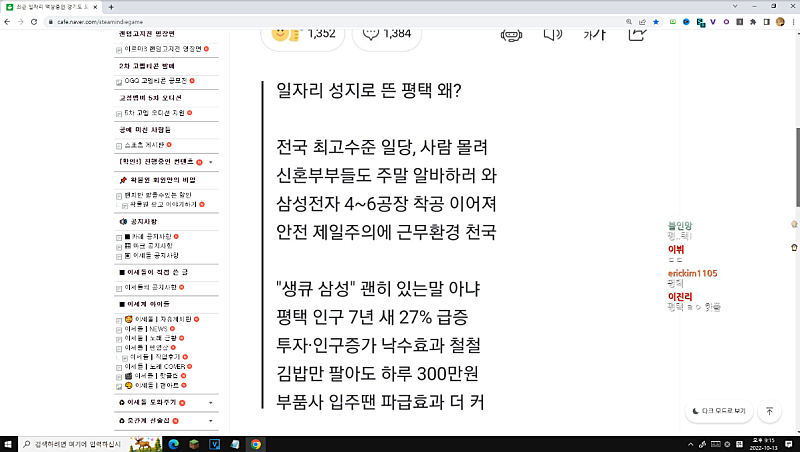Click the page vertical scrollbar thumb

(797, 167)
